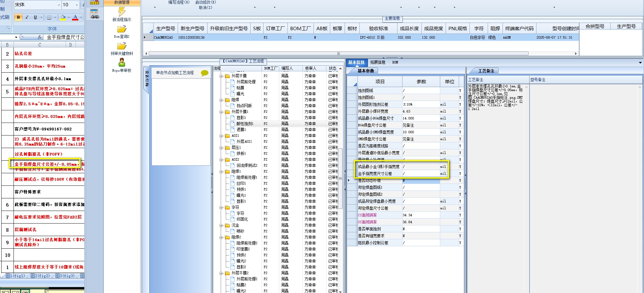Click the yellow speech bubble icon
Viewport: 644px width, 293px height.
[x=205, y=73]
